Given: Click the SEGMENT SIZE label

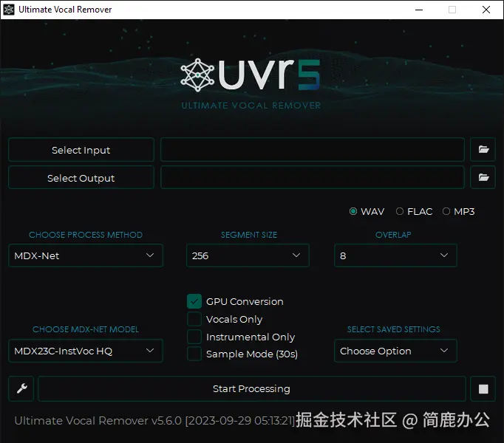Looking at the screenshot, I should 249,235.
